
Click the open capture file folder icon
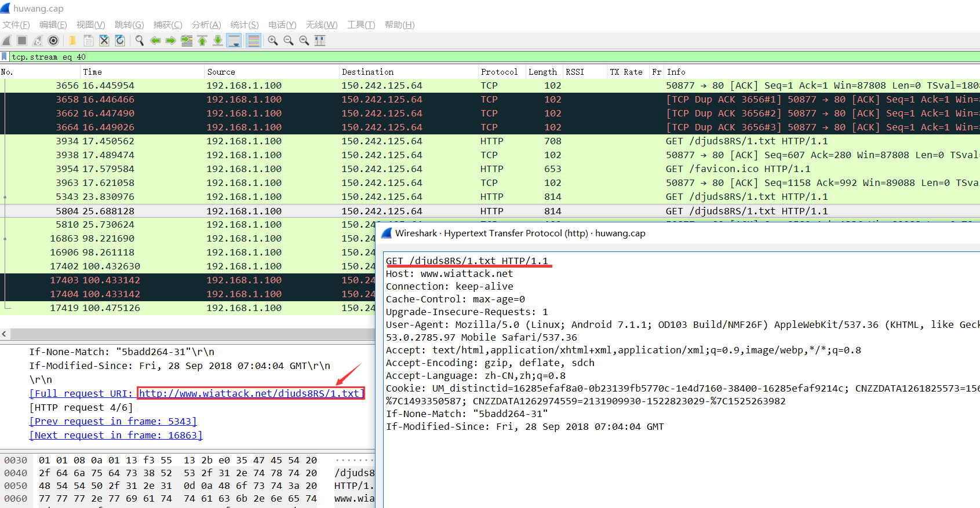pos(72,41)
